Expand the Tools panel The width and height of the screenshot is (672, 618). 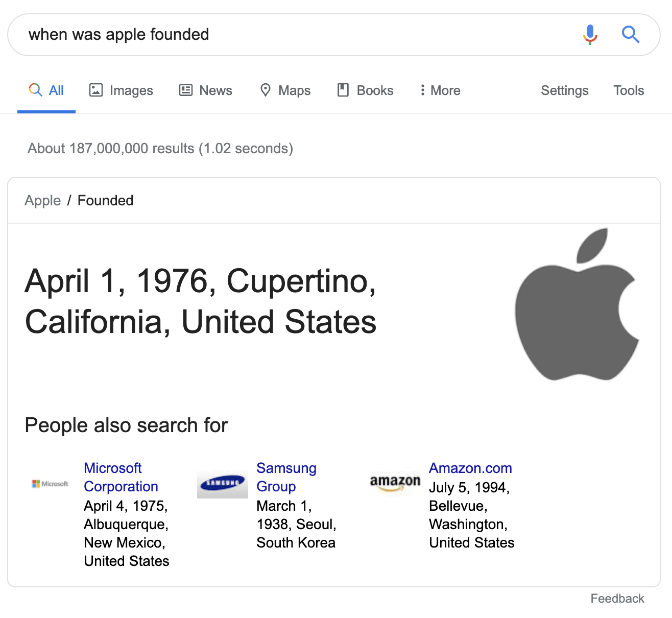click(x=628, y=90)
